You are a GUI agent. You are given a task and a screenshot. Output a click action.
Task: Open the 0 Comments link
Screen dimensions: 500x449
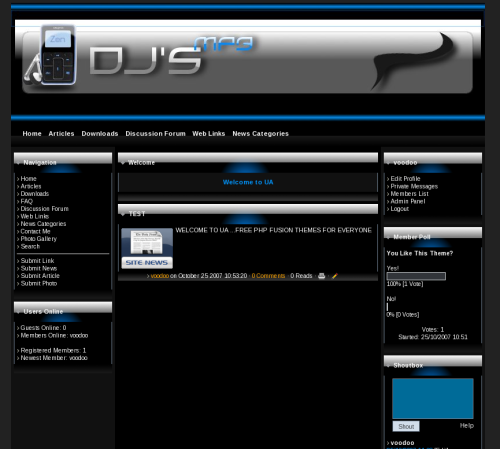click(x=268, y=276)
